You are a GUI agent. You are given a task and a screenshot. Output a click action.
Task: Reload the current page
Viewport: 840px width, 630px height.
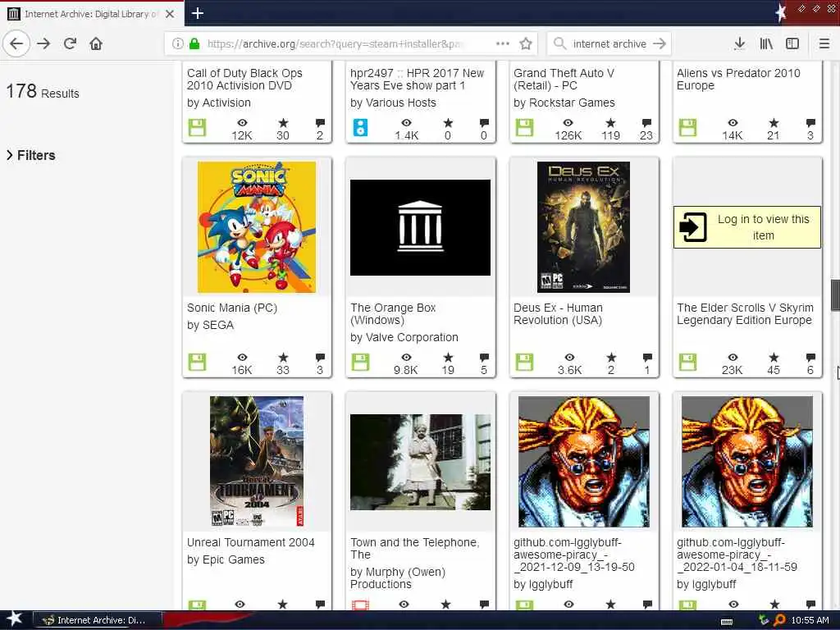(x=71, y=43)
